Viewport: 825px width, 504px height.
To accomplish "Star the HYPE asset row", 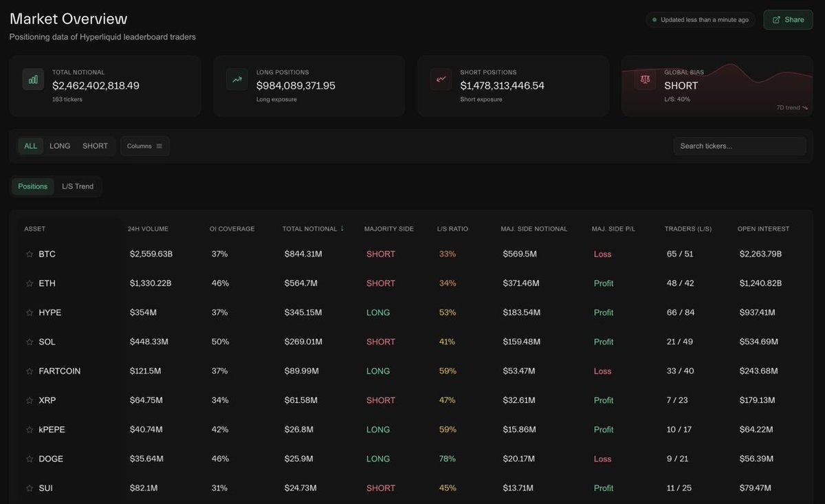I will [x=30, y=313].
